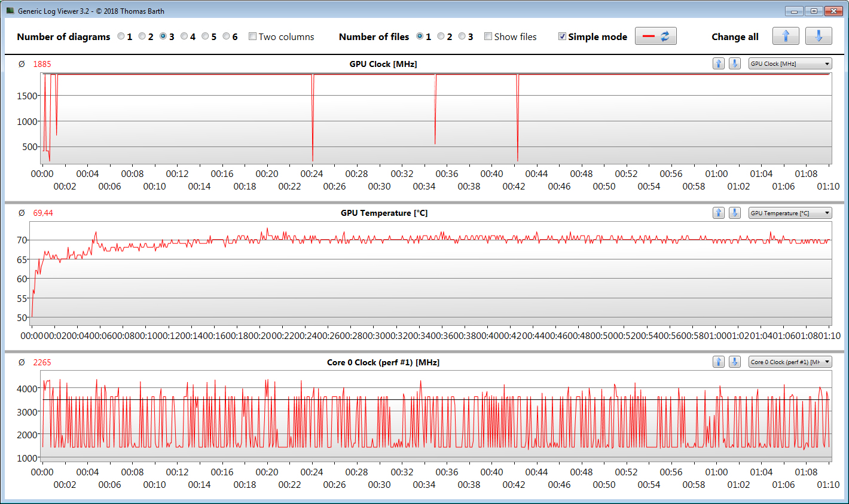The width and height of the screenshot is (849, 504).
Task: Select 1 for number of diagrams
Action: tap(121, 36)
